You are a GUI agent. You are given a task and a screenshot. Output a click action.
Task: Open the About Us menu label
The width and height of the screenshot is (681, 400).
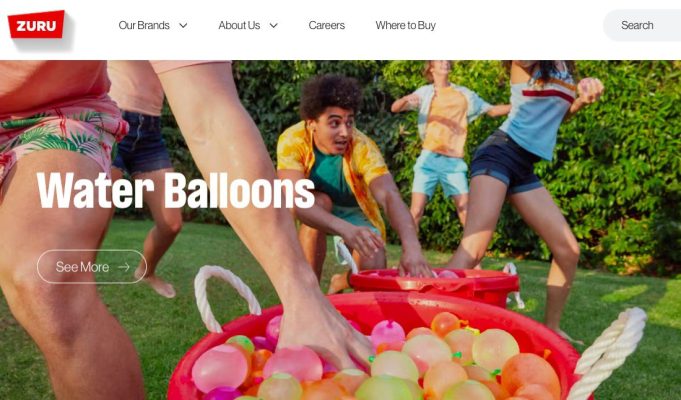[239, 25]
